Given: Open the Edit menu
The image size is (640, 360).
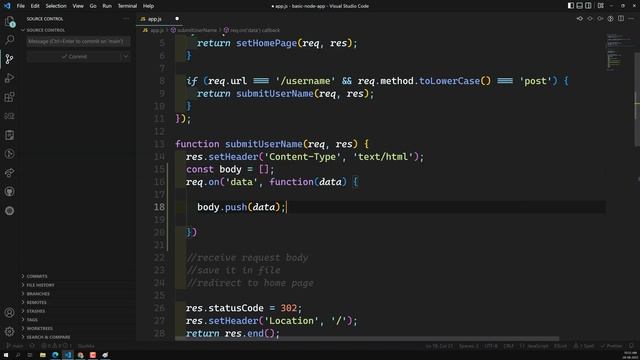Looking at the screenshot, I should [x=35, y=6].
